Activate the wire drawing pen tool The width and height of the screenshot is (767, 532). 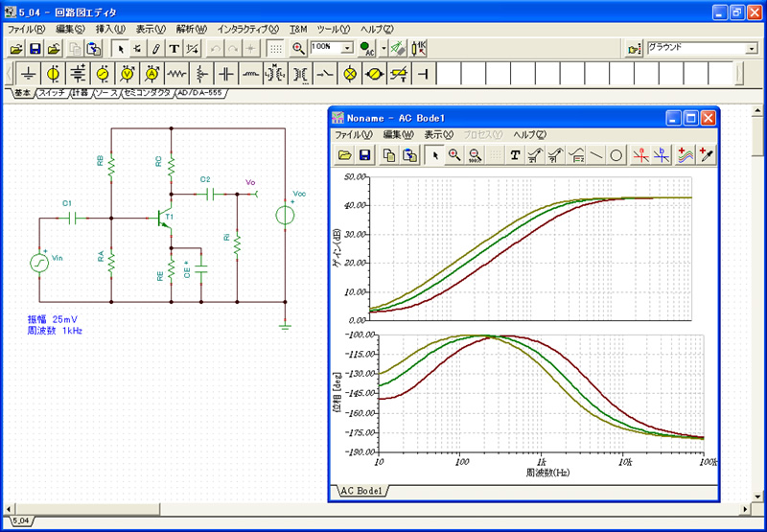point(155,48)
